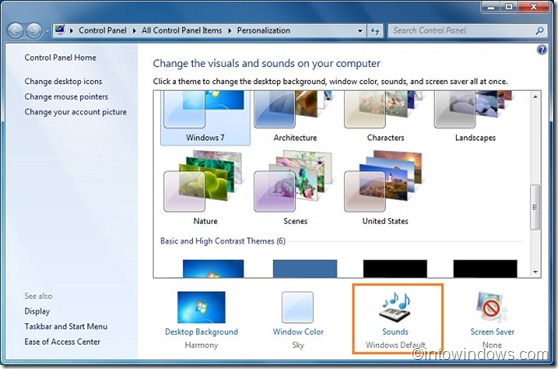
Task: Open Change desktop icons link
Action: point(63,81)
